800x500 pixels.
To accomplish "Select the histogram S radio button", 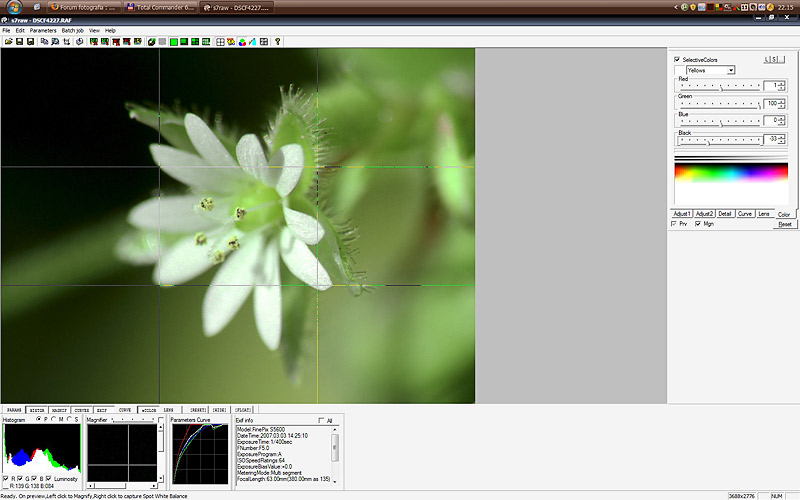I will (x=69, y=419).
